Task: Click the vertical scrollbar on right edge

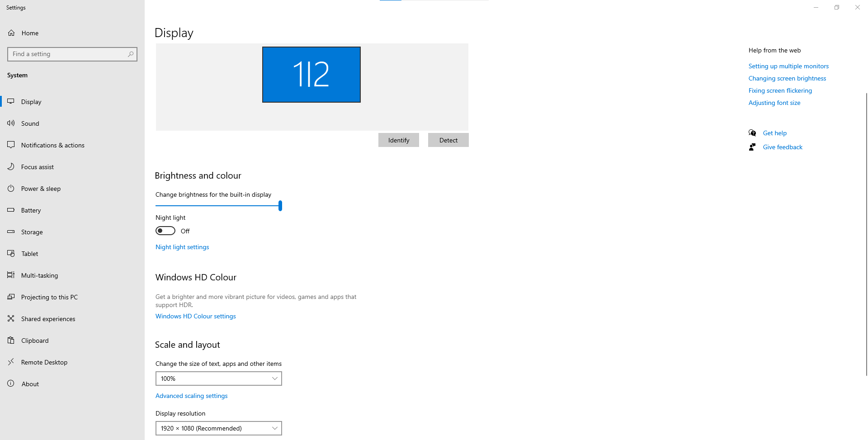Action: coord(866,234)
